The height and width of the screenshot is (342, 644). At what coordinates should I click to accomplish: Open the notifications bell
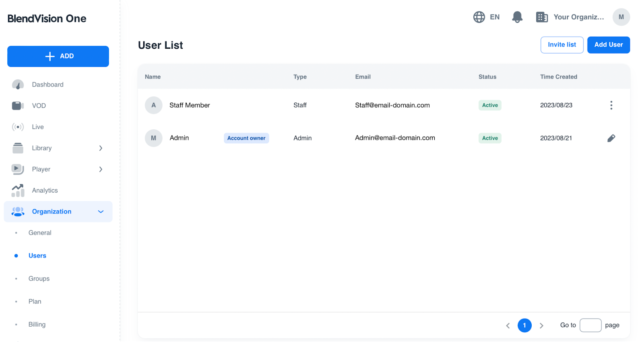(517, 17)
